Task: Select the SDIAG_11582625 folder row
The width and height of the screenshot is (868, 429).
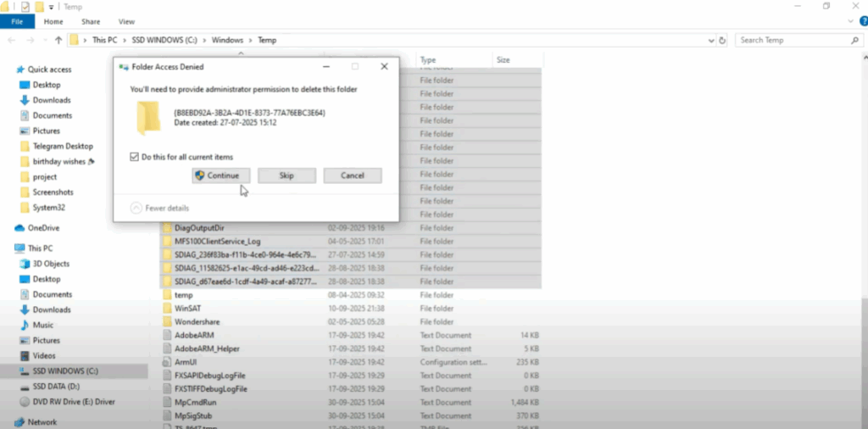Action: 351,268
